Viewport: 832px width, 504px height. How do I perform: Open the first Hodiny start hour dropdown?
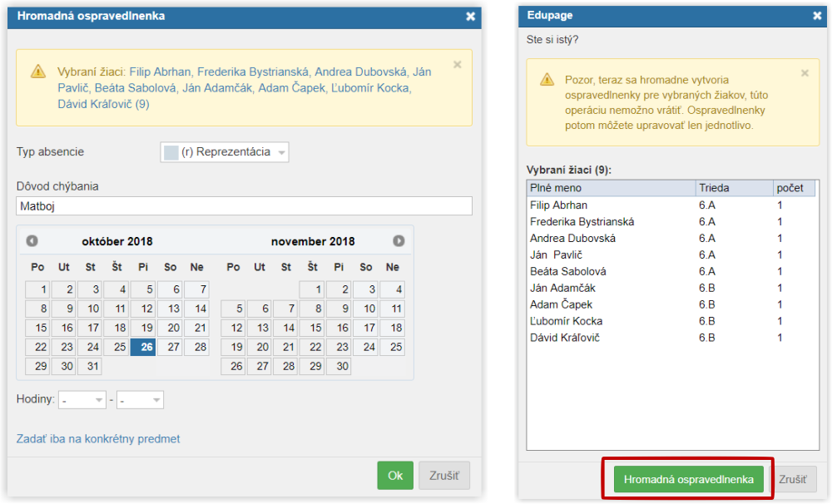coord(82,400)
